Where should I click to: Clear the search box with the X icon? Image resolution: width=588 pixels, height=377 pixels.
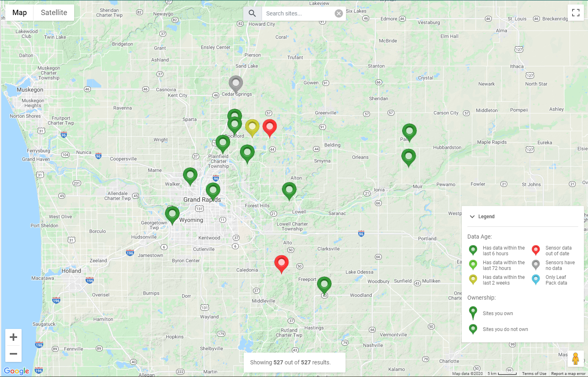(339, 13)
